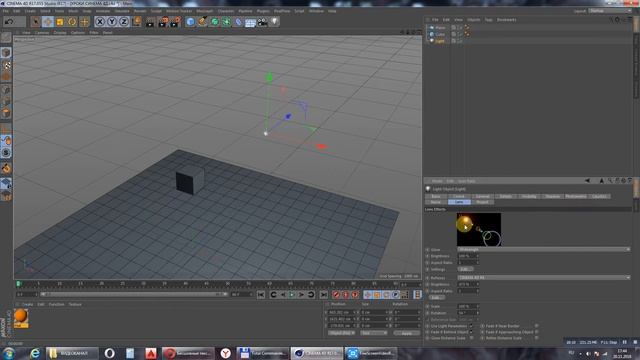Click the lens effects preview thumbnail
This screenshot has width=640, height=360.
[x=479, y=229]
